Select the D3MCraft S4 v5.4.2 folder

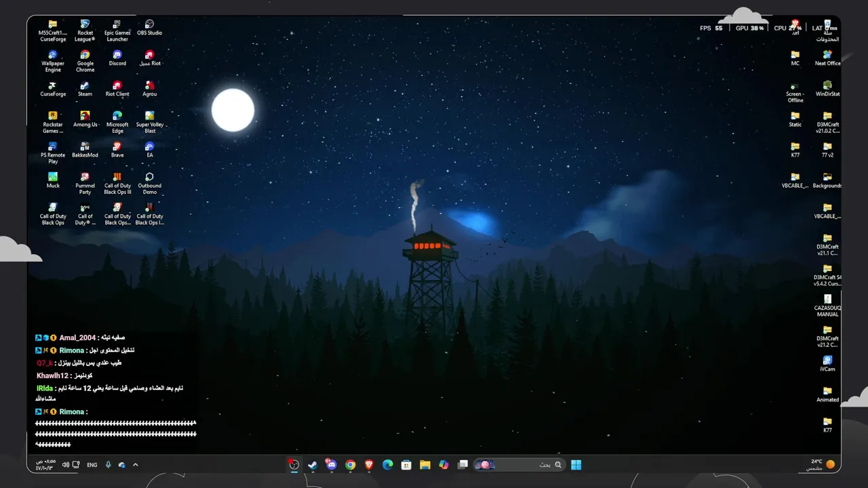point(827,274)
